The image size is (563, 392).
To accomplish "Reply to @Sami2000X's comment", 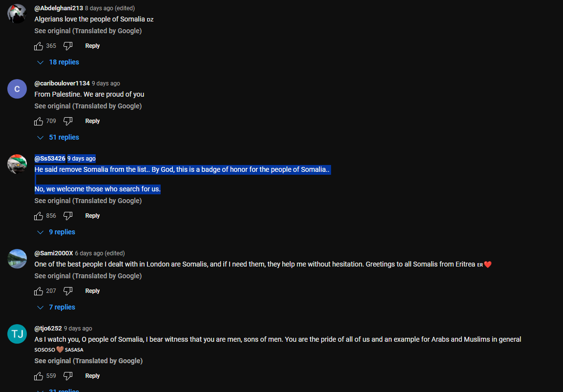I will (x=92, y=291).
